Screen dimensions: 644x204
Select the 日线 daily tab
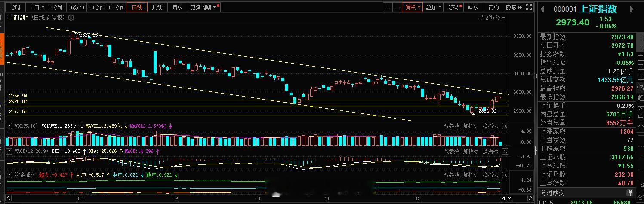(x=137, y=7)
